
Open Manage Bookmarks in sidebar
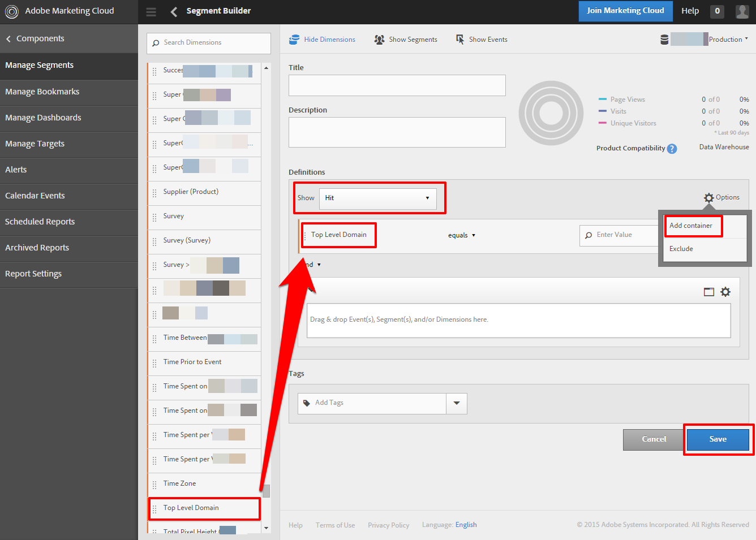[x=69, y=92]
